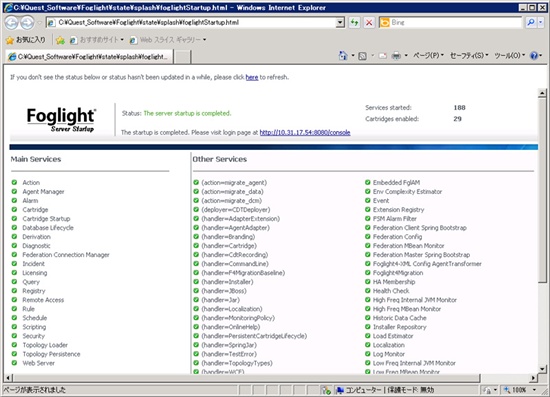Image resolution: width=550 pixels, height=397 pixels.
Task: Click green status icon beside Action
Action: [x=14, y=182]
